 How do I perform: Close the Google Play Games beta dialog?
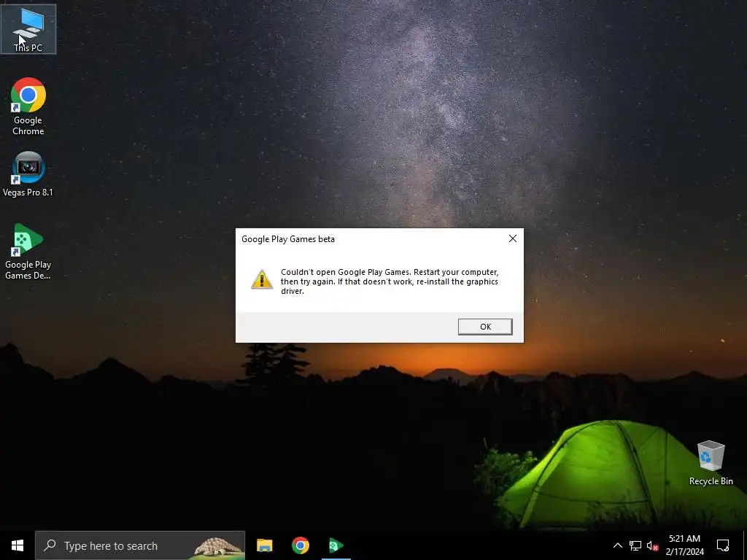[x=513, y=238]
